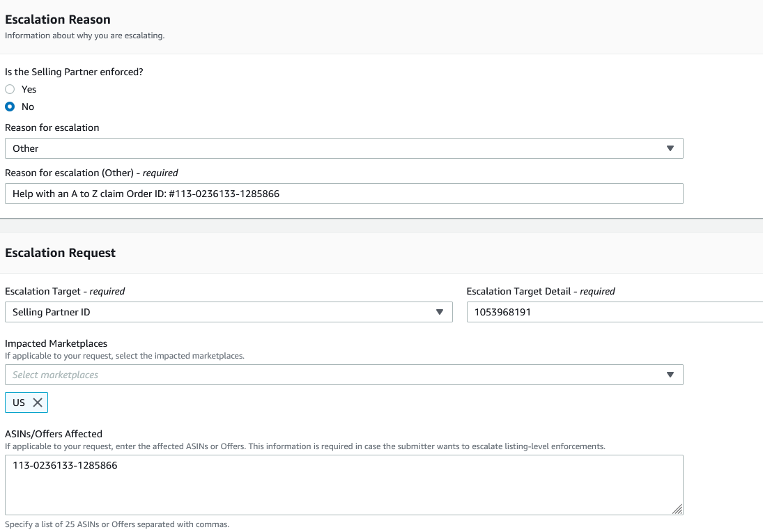The width and height of the screenshot is (763, 532).
Task: Click the Reason for escalation dropdown arrow
Action: coord(670,148)
